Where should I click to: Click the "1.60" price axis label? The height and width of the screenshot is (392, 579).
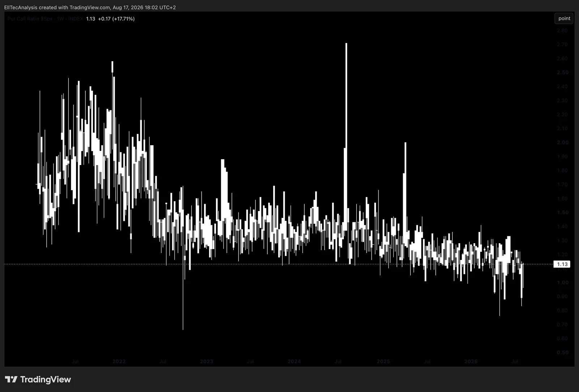[562, 199]
